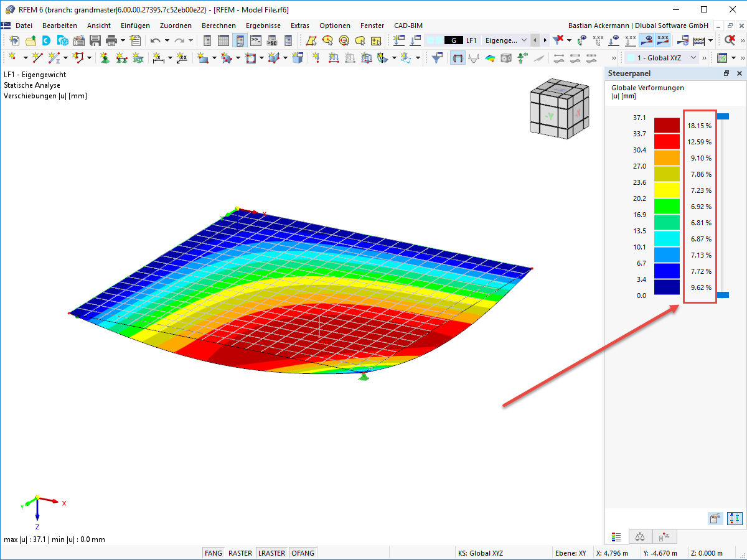Undo the last action
The height and width of the screenshot is (560, 747).
(x=155, y=40)
